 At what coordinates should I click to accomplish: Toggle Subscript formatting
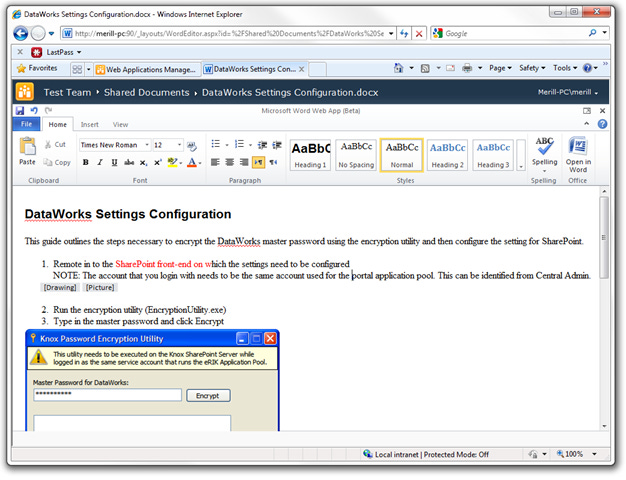pyautogui.click(x=143, y=162)
